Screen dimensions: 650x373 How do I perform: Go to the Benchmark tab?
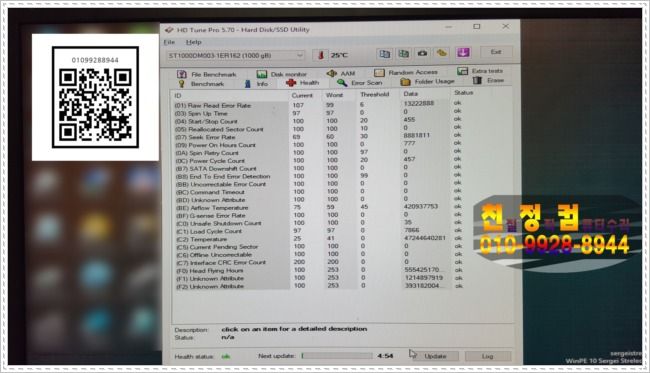201,84
